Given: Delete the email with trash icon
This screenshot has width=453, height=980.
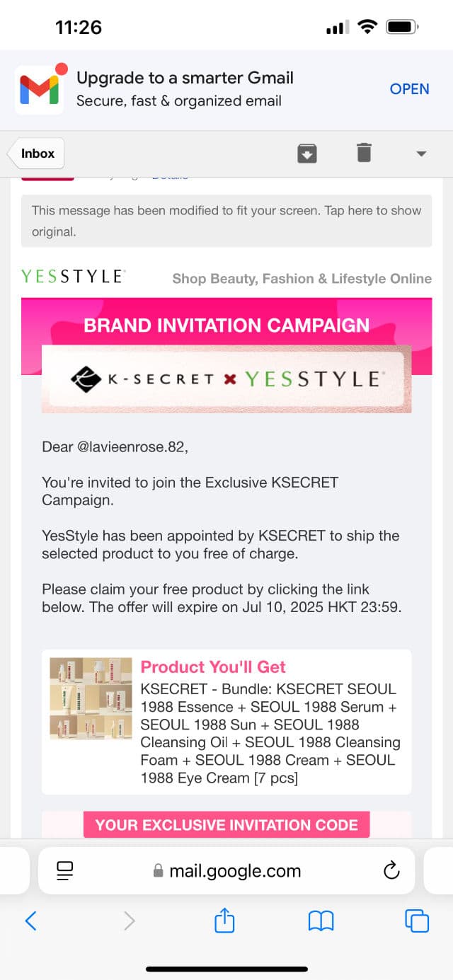Looking at the screenshot, I should [x=364, y=153].
